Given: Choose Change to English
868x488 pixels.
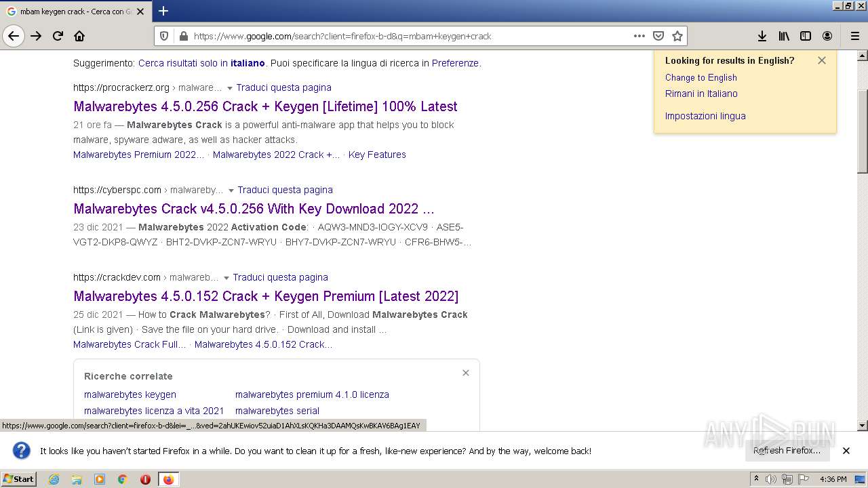Looking at the screenshot, I should click(x=701, y=77).
